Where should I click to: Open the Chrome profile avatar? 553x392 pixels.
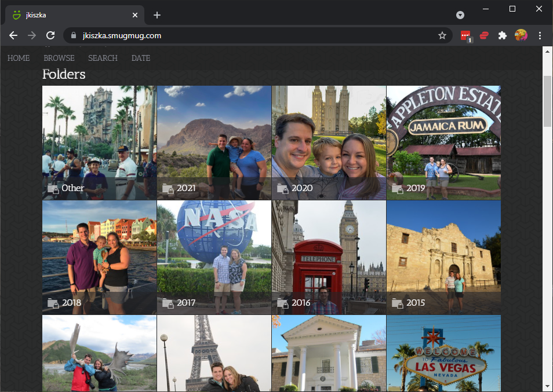[521, 35]
